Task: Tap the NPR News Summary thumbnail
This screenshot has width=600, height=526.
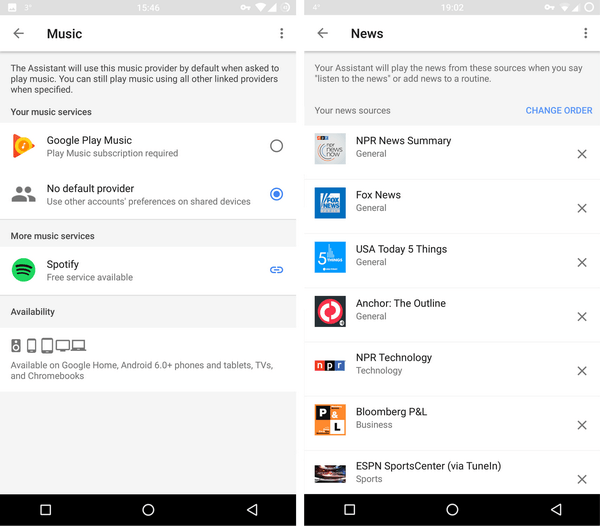Action: pos(330,149)
